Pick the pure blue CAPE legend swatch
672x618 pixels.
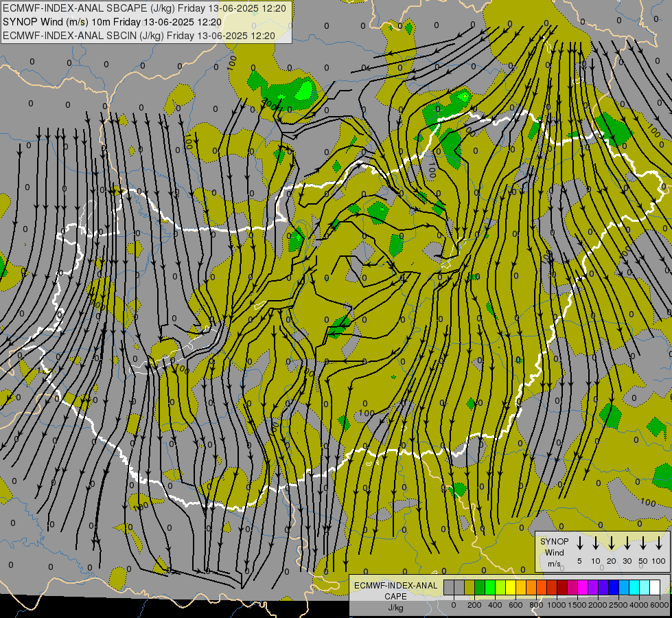tap(613, 587)
